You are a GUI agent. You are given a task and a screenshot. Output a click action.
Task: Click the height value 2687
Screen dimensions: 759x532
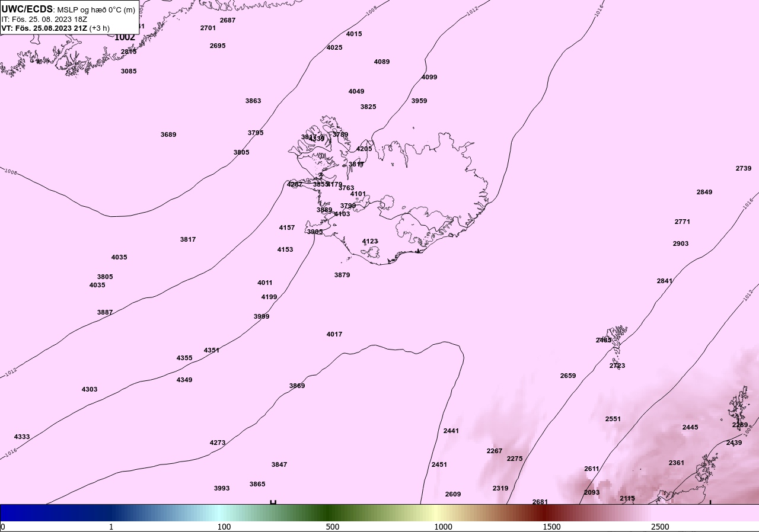coord(228,20)
